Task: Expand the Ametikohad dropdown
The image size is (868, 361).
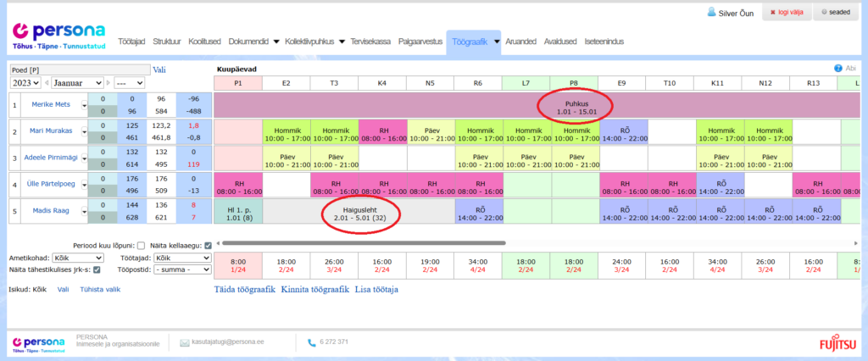Action: (77, 258)
